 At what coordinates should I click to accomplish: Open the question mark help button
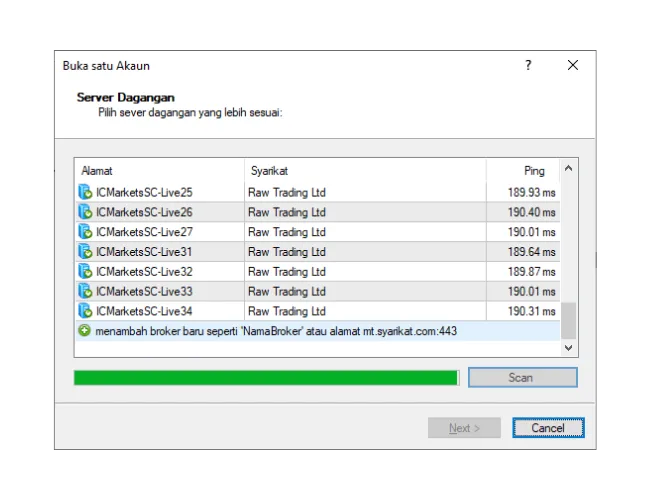(x=528, y=66)
